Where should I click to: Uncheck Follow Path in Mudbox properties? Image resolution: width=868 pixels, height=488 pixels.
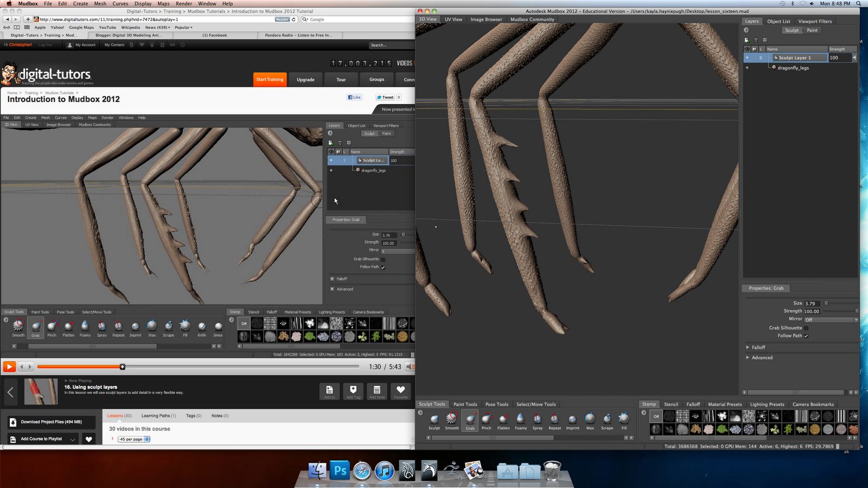pos(806,336)
